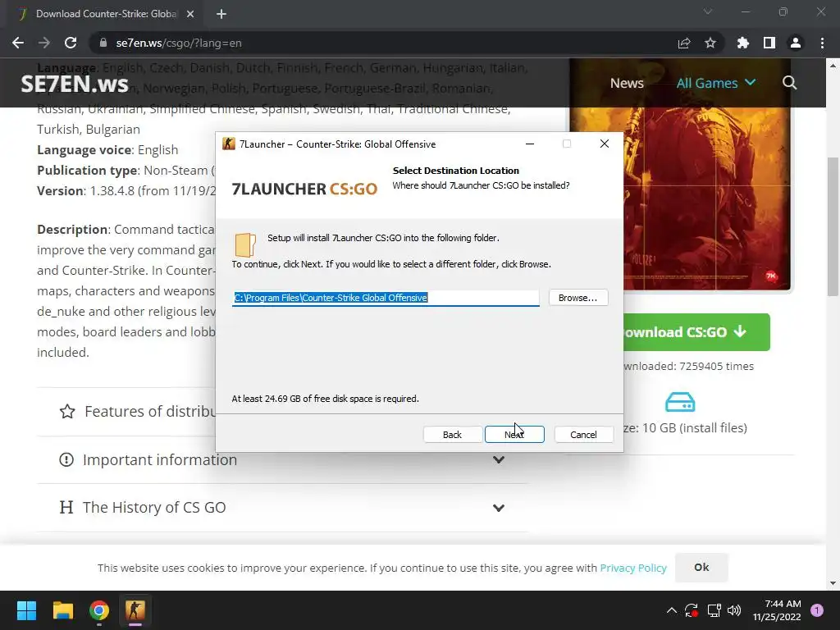The width and height of the screenshot is (840, 630).
Task: Open File Explorer from the taskbar
Action: tap(62, 610)
